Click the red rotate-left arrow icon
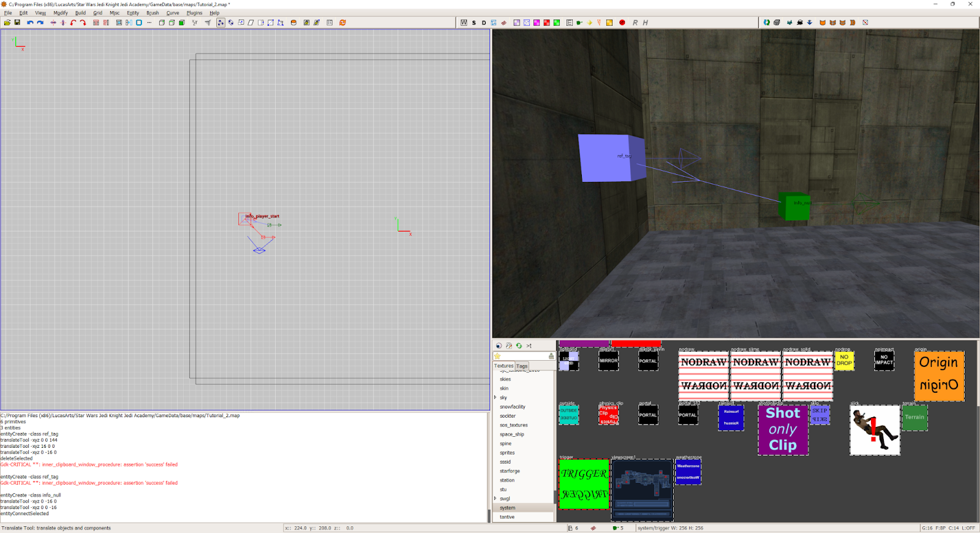Screen dimensions: 980x533 (73, 23)
